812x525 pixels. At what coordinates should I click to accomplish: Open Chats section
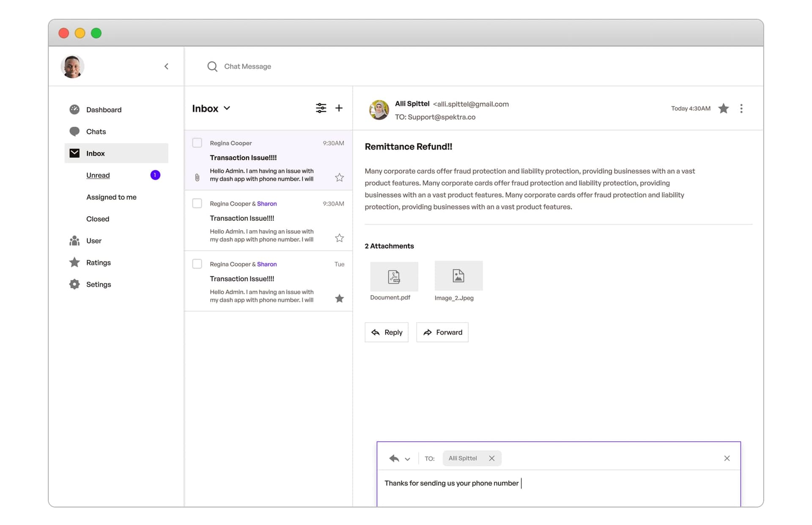[96, 131]
